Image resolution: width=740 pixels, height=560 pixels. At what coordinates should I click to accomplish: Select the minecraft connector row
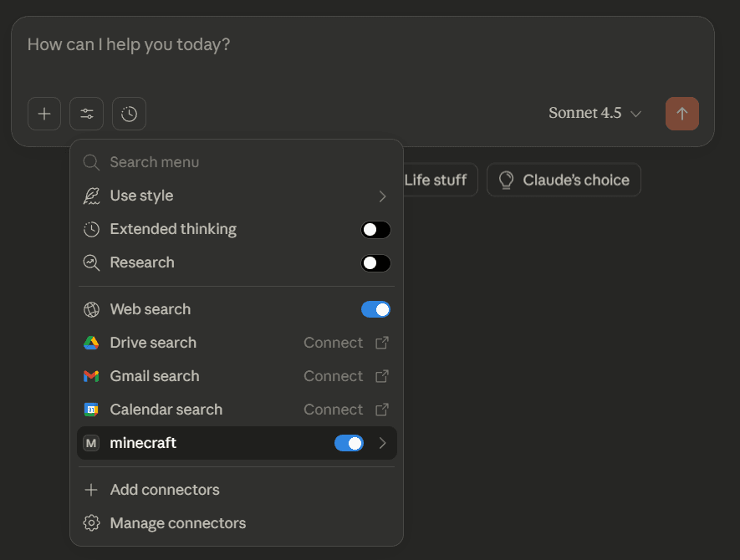coord(237,443)
